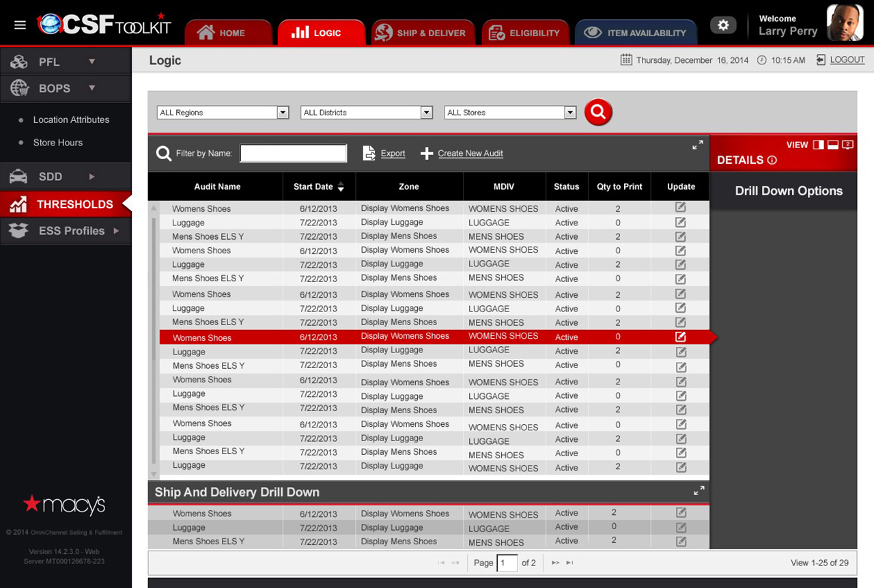Click the hamburger menu icon
The image size is (874, 588).
(x=20, y=25)
